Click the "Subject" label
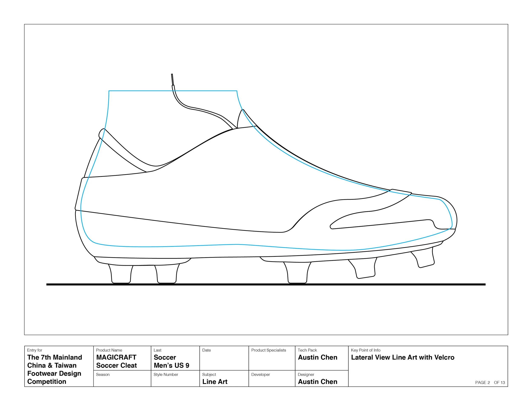Image resolution: width=532 pixels, height=411 pixels. (209, 374)
